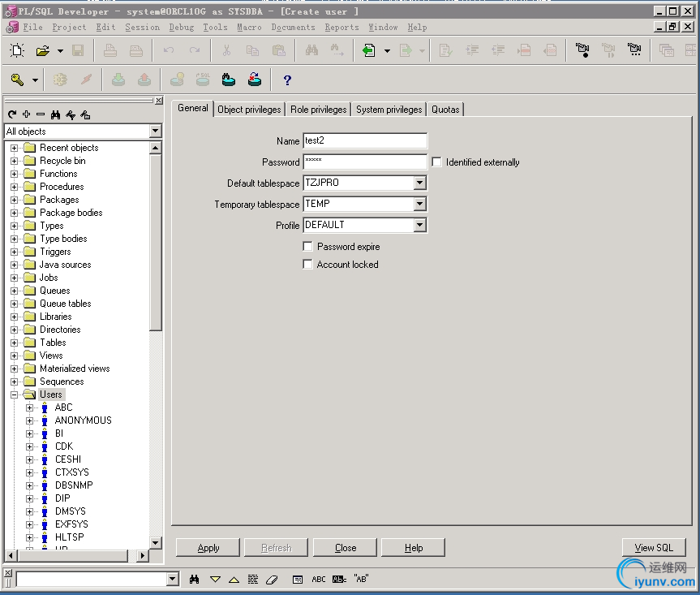700x595 pixels.
Task: Click object browser vertical scrollbar up arrow
Action: [155, 148]
